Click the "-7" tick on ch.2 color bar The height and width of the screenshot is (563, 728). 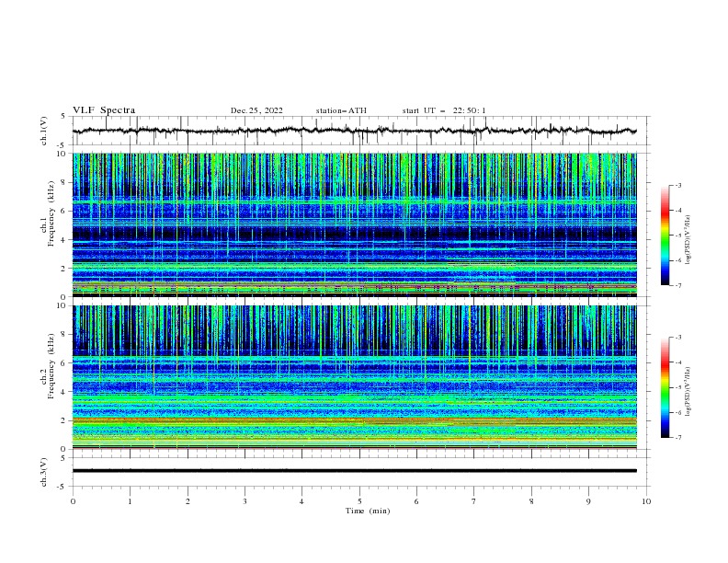click(x=677, y=438)
